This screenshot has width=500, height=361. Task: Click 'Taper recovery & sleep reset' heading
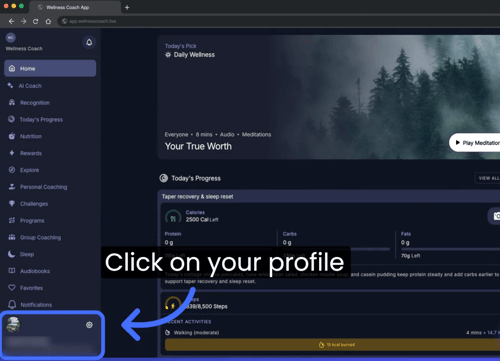[x=197, y=196]
